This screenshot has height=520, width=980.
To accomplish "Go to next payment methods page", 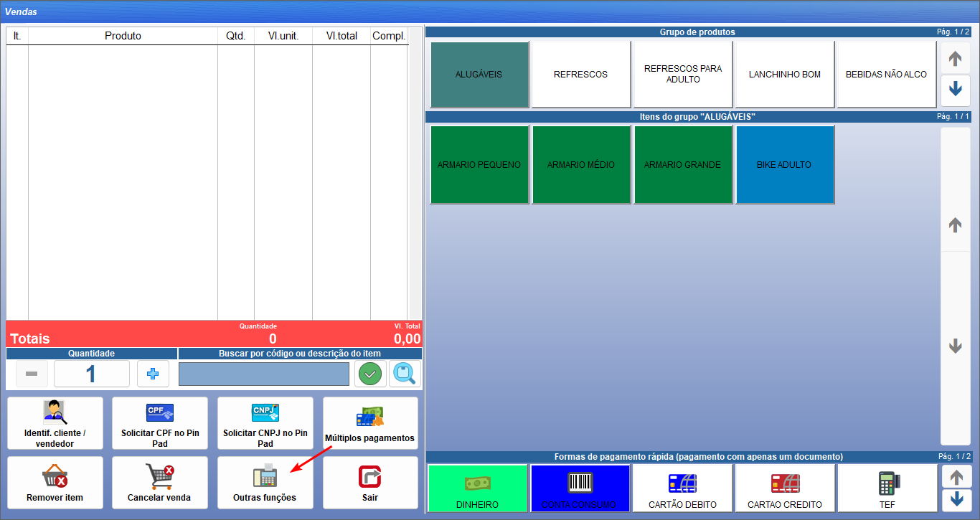I will pyautogui.click(x=956, y=499).
